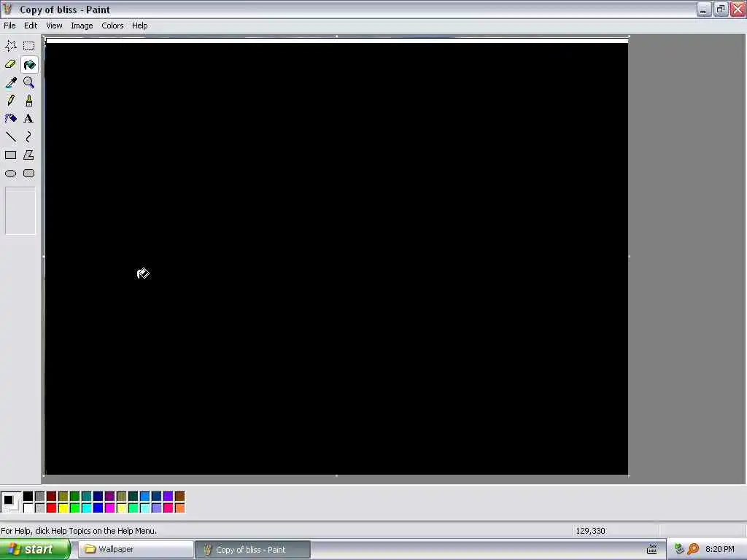747x560 pixels.
Task: Open the Edit menu
Action: coord(31,26)
